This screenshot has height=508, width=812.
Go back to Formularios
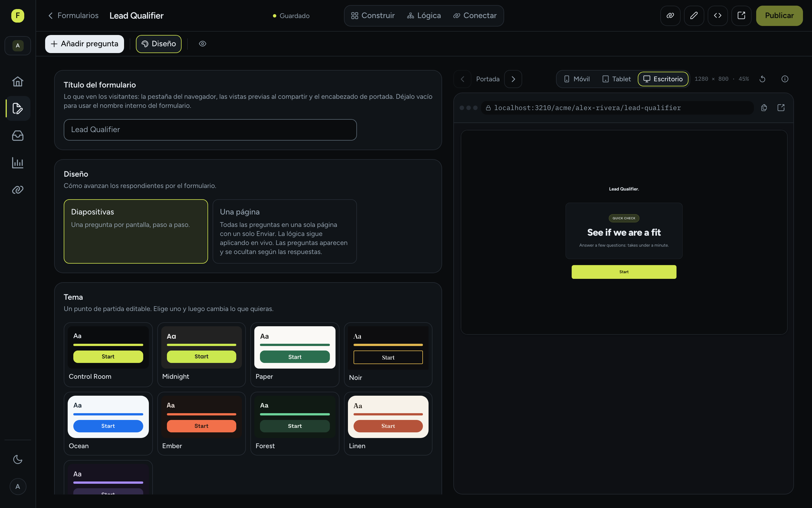(73, 16)
